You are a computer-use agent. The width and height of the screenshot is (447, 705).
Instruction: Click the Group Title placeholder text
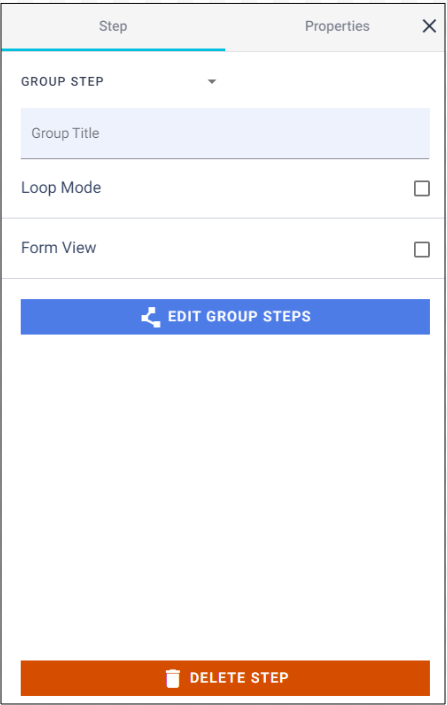coord(65,134)
